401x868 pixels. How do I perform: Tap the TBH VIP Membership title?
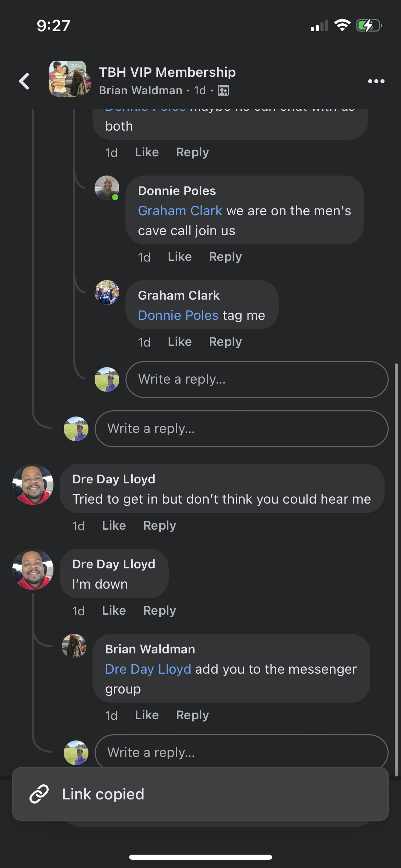[x=167, y=72]
